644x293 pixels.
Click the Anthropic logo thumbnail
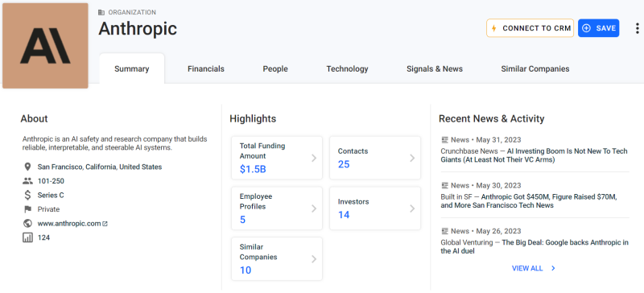coord(45,46)
